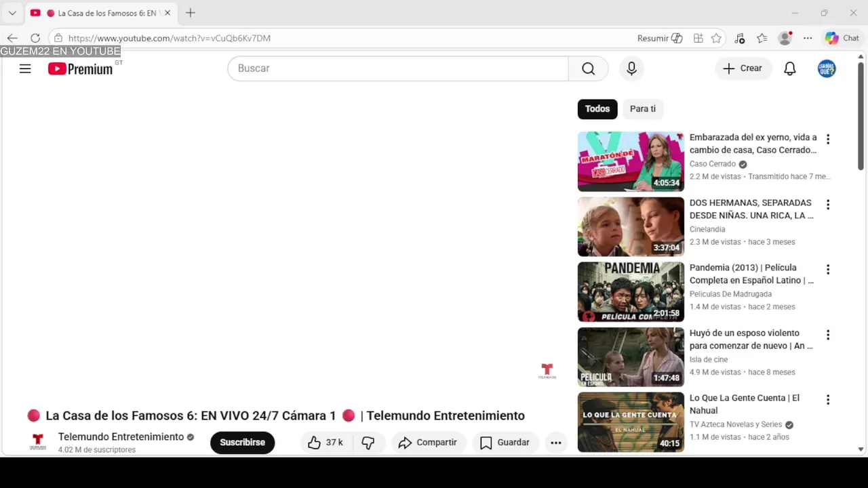This screenshot has width=868, height=488.
Task: View site information lock icon
Action: pyautogui.click(x=58, y=38)
